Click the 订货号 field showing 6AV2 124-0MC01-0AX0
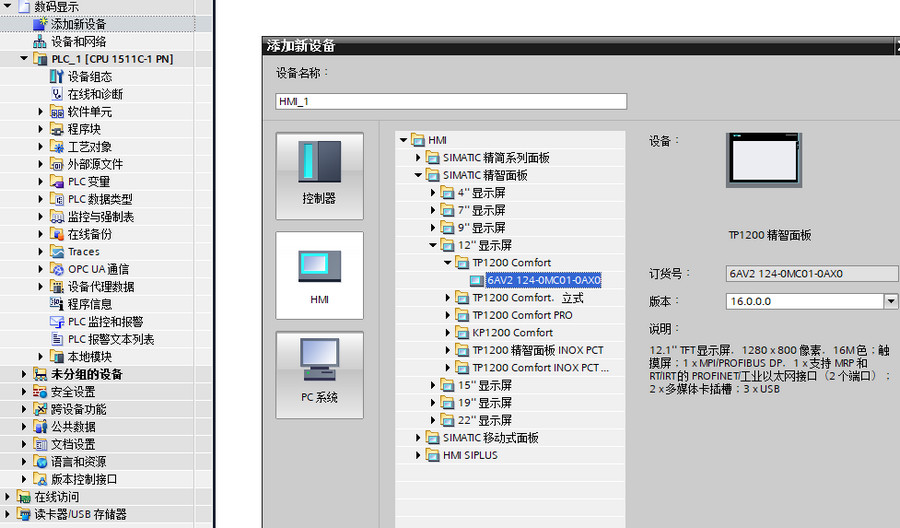The height and width of the screenshot is (528, 900). (x=812, y=274)
